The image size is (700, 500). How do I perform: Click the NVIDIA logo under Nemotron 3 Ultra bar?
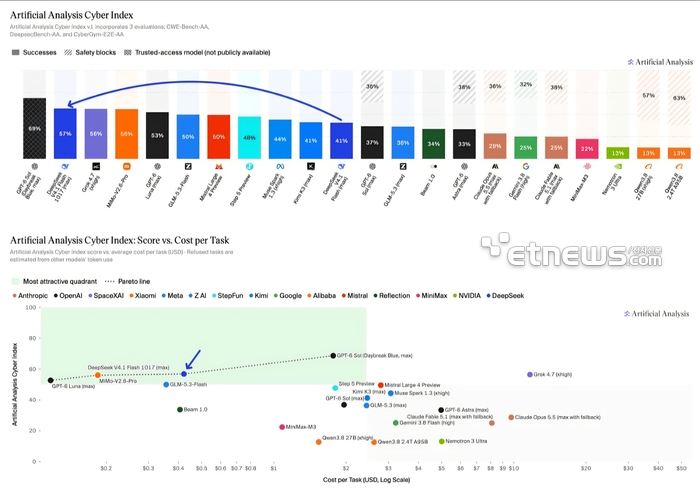coord(617,166)
